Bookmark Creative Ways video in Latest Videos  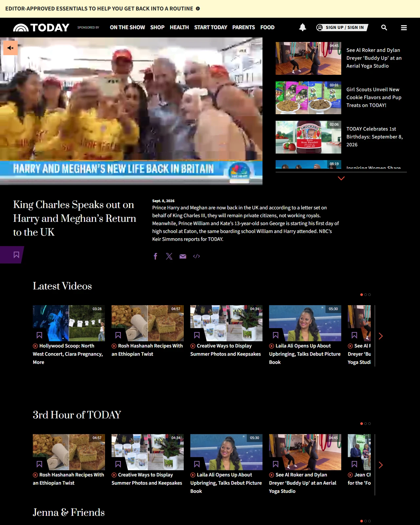click(x=197, y=335)
